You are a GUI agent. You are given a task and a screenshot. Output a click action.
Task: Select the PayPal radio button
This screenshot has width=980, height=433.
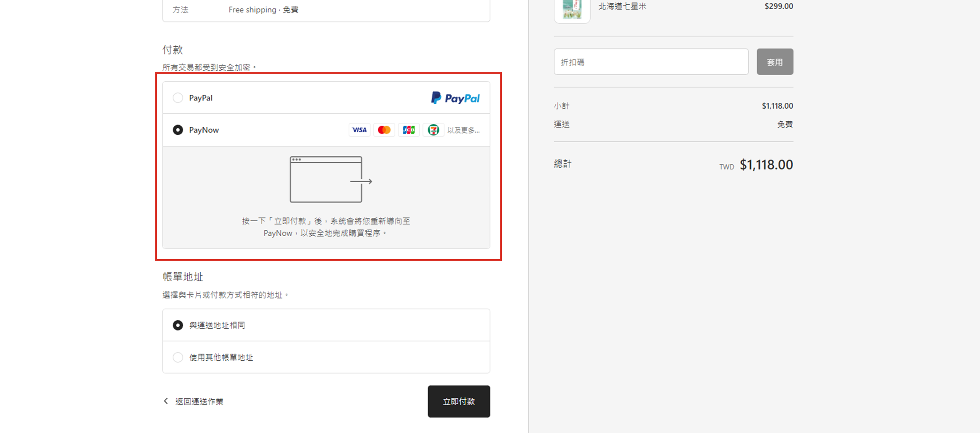178,98
